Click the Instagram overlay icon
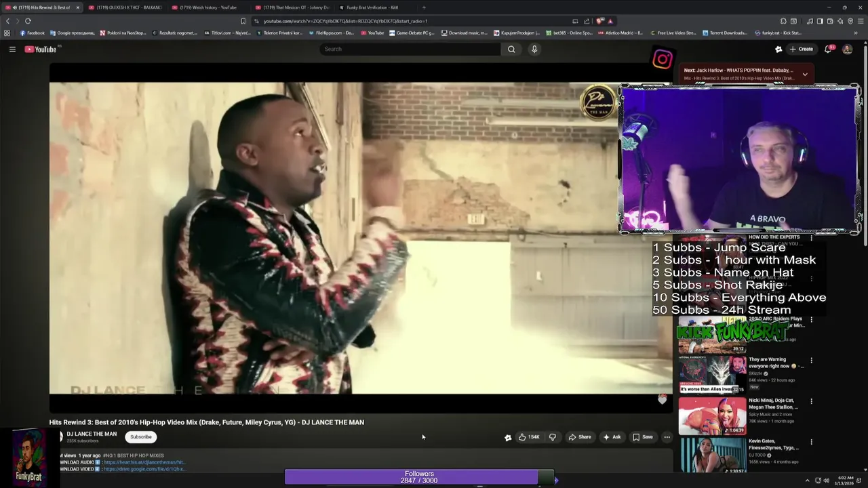The height and width of the screenshot is (488, 868). tap(663, 59)
